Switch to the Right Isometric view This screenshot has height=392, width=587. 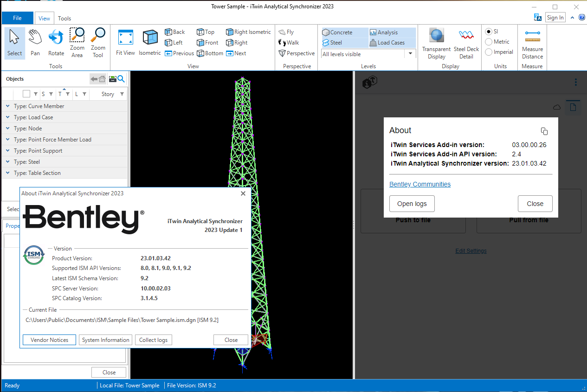(248, 32)
